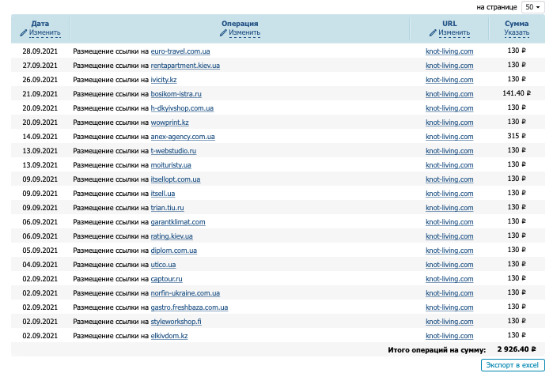Click the Дата column header
The width and height of the screenshot is (553, 392).
pos(40,24)
